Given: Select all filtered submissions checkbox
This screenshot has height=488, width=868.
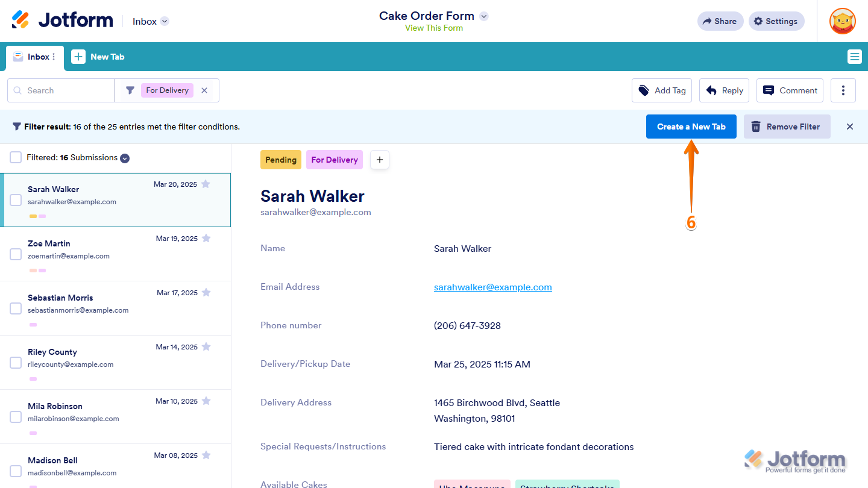Looking at the screenshot, I should pos(16,157).
